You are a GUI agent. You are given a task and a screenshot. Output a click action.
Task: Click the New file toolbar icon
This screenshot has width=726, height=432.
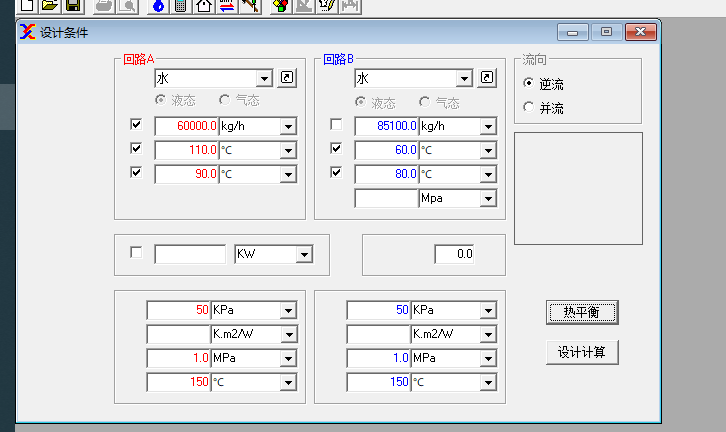click(27, 6)
